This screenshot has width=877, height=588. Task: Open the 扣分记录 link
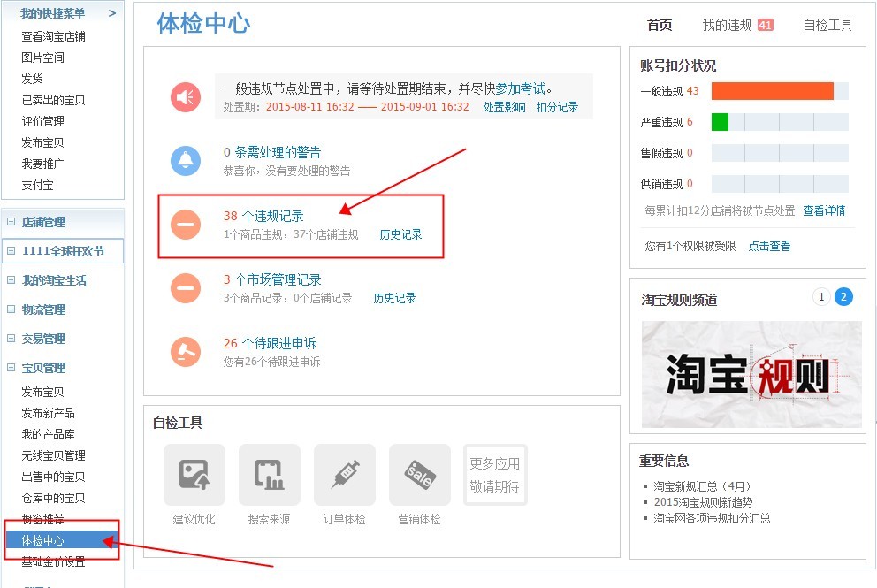557,107
